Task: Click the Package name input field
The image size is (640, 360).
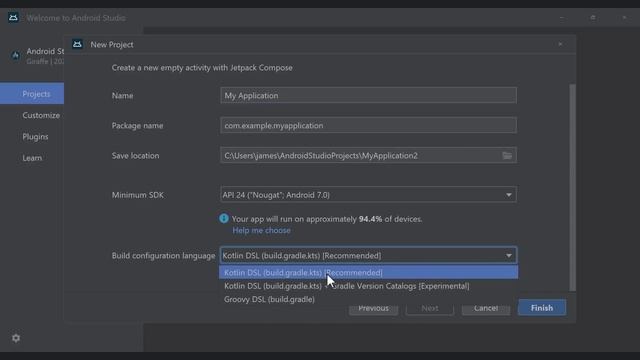Action: [368, 125]
